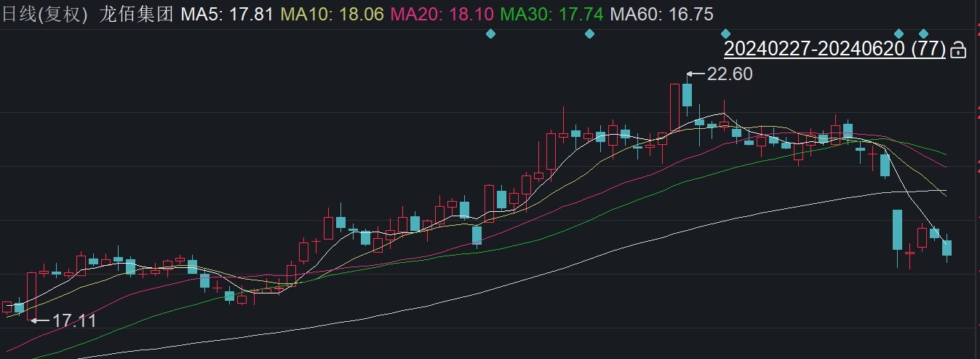Click the leftmost diamond event marker
This screenshot has height=359, width=980.
[x=490, y=33]
